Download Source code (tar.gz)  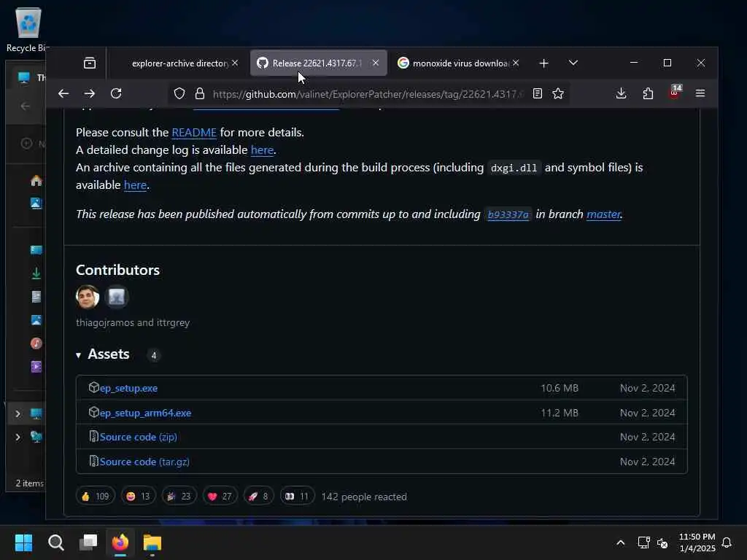click(144, 462)
